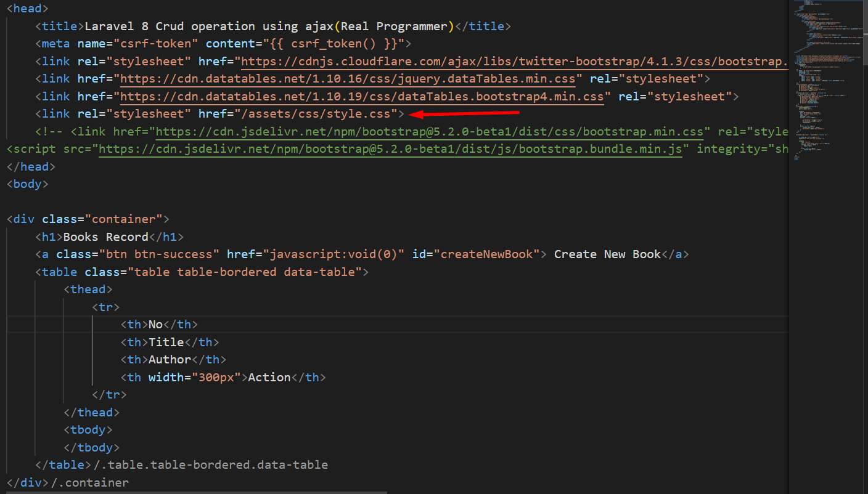Click the Action table header text
Viewport: 868px width, 494px height.
click(269, 377)
